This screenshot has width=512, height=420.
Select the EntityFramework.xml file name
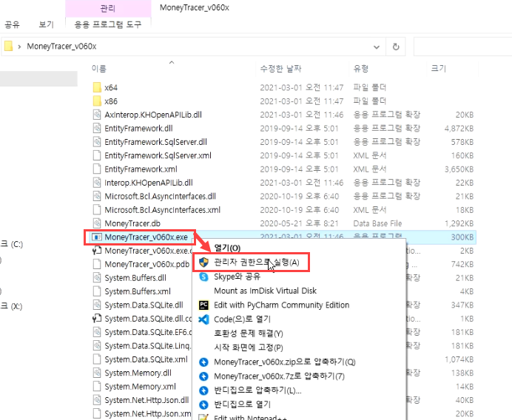coord(141,169)
